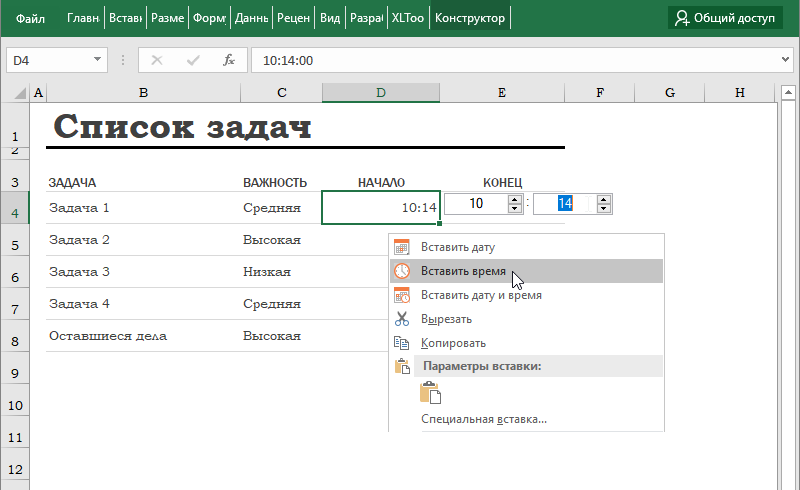Click the Insert Date calendar icon
The height and width of the screenshot is (490, 800).
tap(402, 247)
